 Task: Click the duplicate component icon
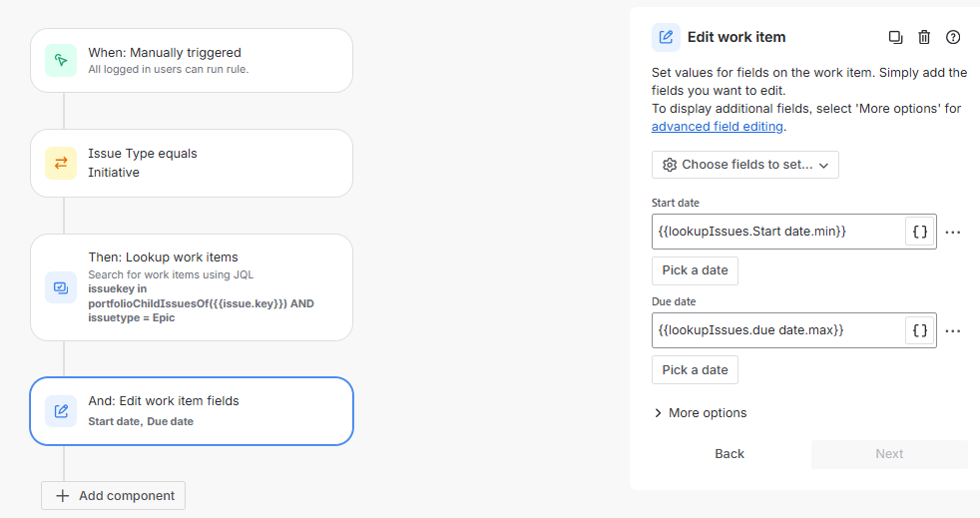(x=895, y=37)
